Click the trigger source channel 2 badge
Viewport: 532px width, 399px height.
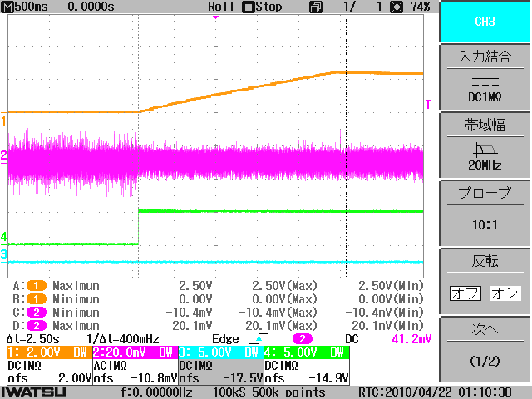(x=303, y=339)
